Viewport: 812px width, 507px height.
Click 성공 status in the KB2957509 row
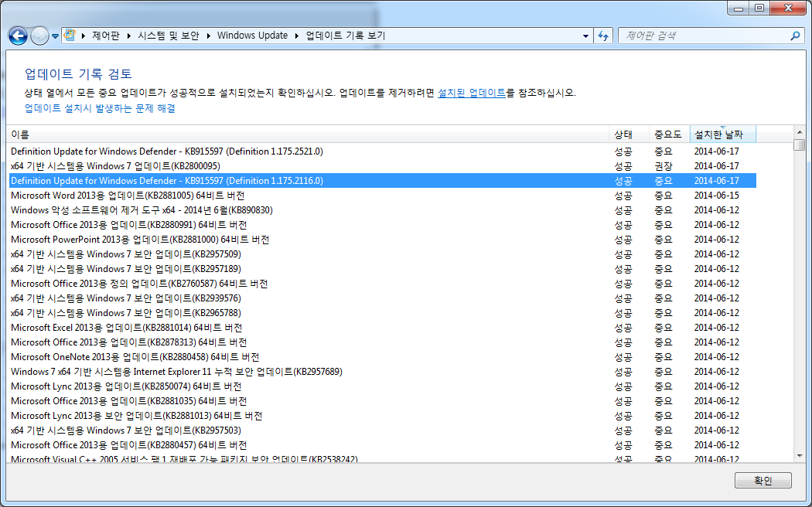point(623,254)
